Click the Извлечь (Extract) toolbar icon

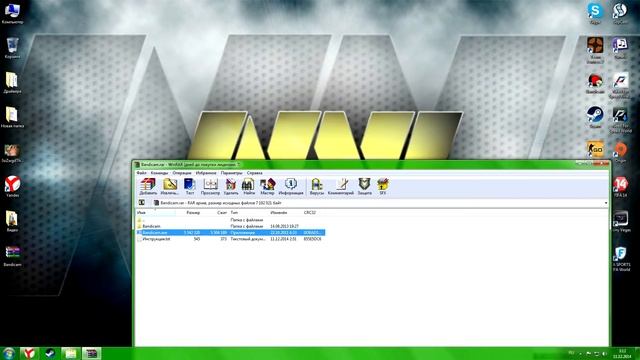[x=169, y=187]
